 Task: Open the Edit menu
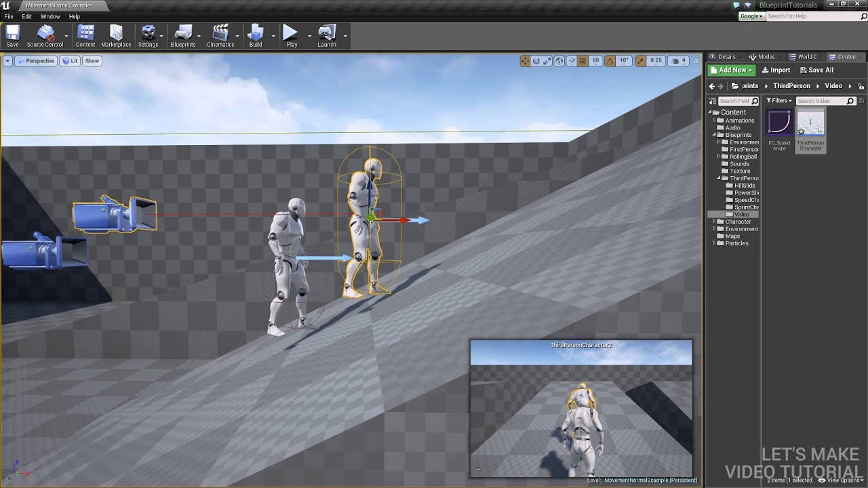pyautogui.click(x=27, y=16)
